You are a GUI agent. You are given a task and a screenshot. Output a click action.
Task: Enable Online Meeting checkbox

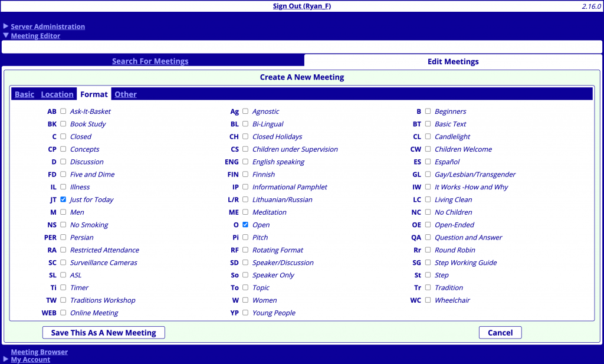(63, 313)
